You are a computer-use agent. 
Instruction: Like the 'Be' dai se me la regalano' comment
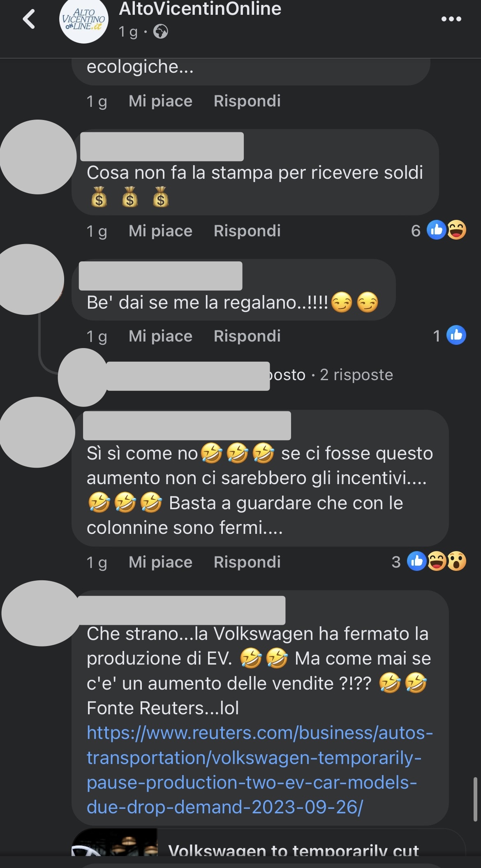(160, 336)
